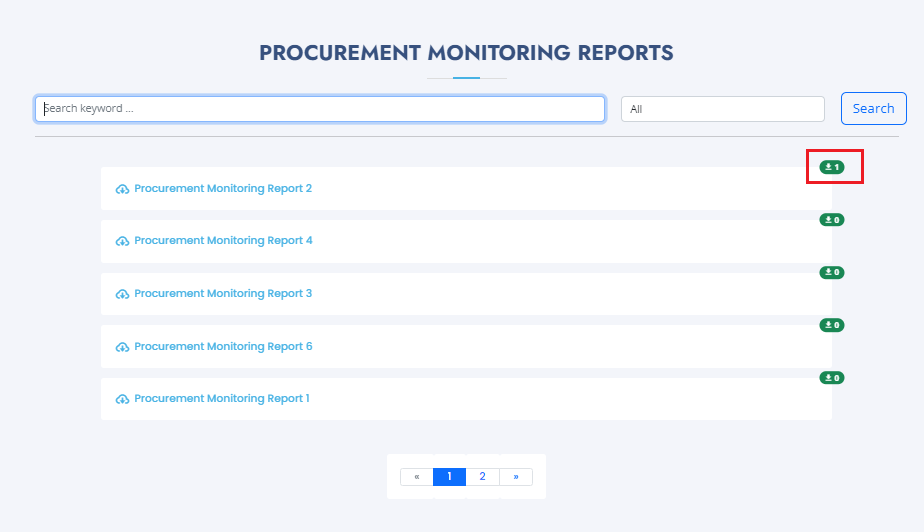Click download count badge of Report 4
The width and height of the screenshot is (924, 532).
pyautogui.click(x=831, y=220)
